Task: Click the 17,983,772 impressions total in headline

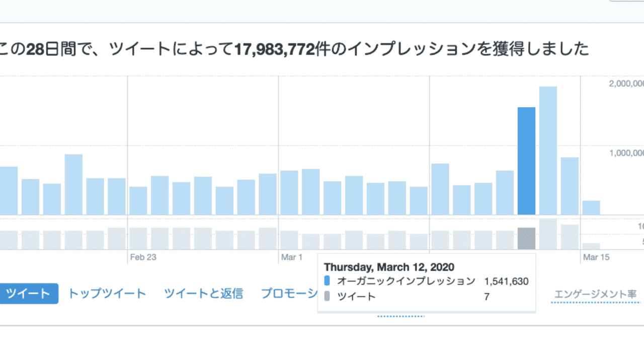Action: 274,49
